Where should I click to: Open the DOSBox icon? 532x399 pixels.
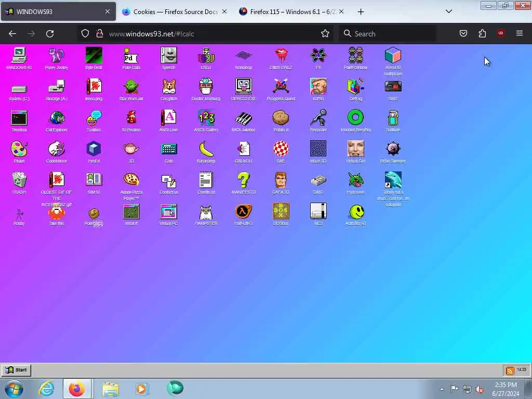[281, 211]
